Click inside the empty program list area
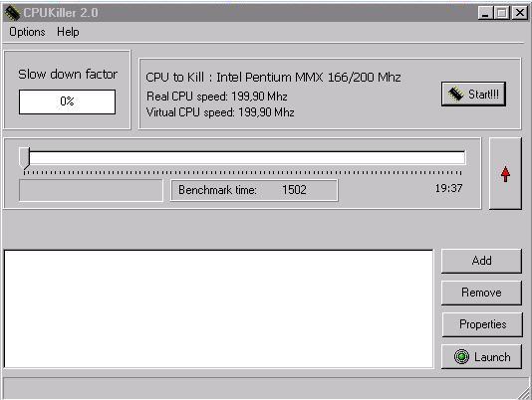Viewport: 532px width, 400px height. pyautogui.click(x=219, y=308)
